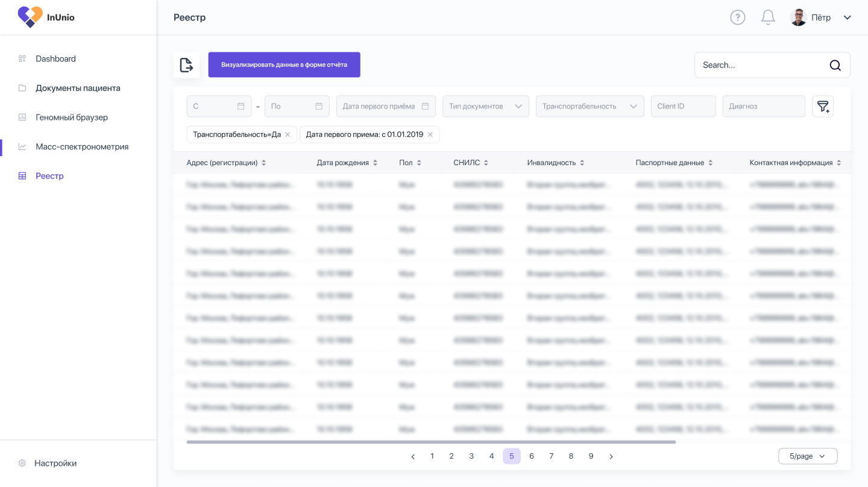Go to the previous page arrow
This screenshot has height=487, width=868.
coord(413,456)
